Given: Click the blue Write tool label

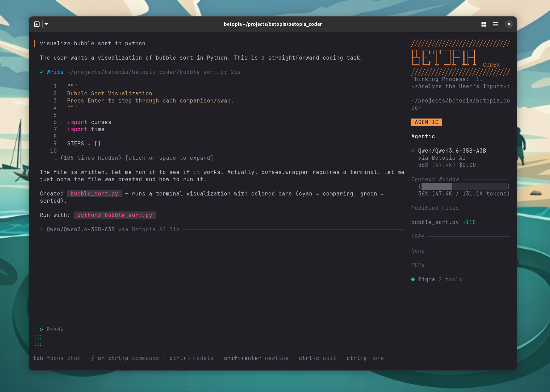Looking at the screenshot, I should point(55,72).
